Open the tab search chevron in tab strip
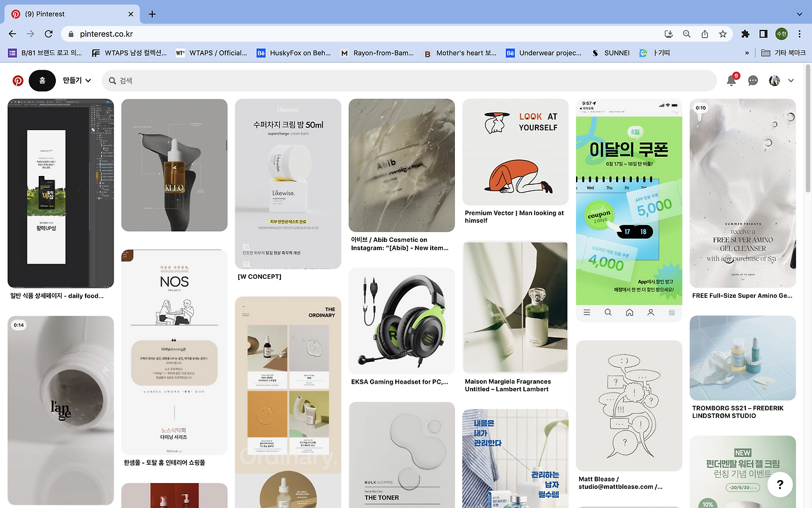This screenshot has width=812, height=508. pos(799,14)
